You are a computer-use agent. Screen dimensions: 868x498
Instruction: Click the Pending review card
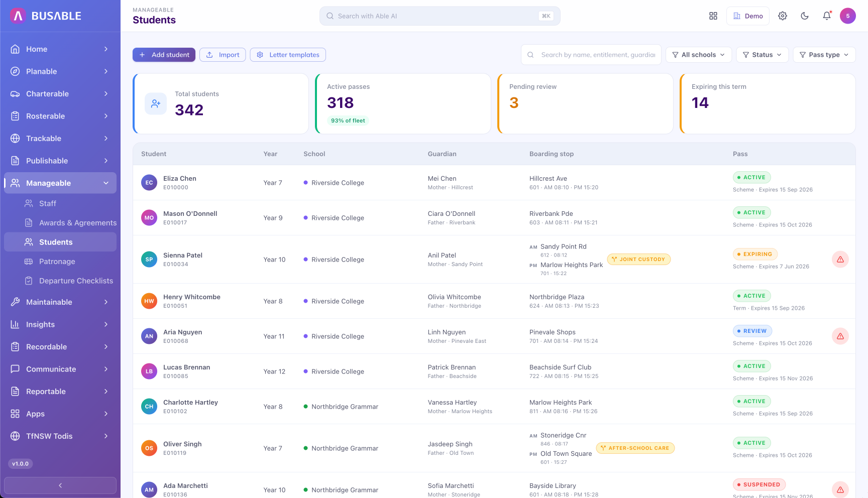coord(585,104)
